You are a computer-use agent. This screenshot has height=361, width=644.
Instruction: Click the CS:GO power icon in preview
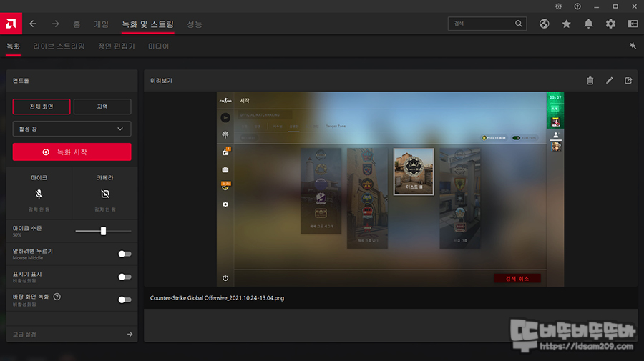coord(225,278)
